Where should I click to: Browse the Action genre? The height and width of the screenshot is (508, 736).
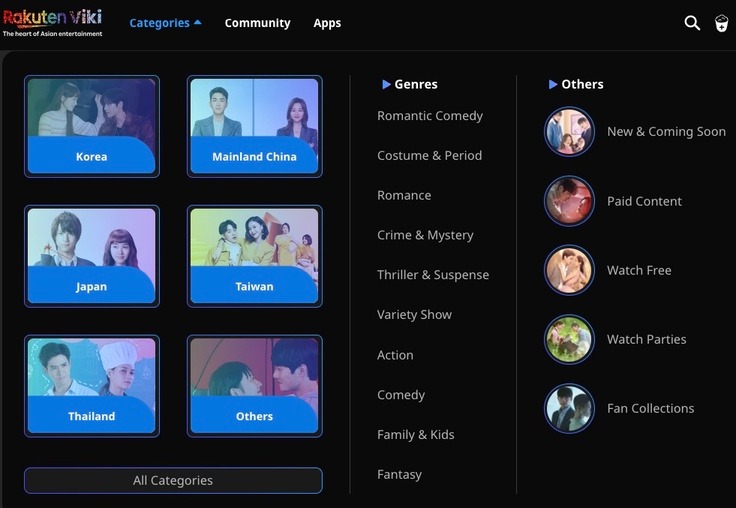395,355
